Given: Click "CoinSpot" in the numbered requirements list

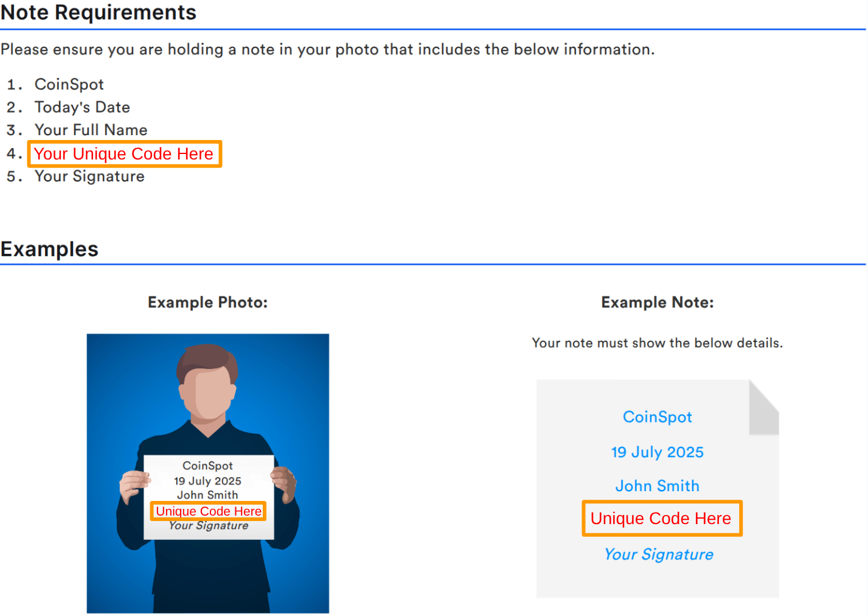Looking at the screenshot, I should tap(69, 84).
